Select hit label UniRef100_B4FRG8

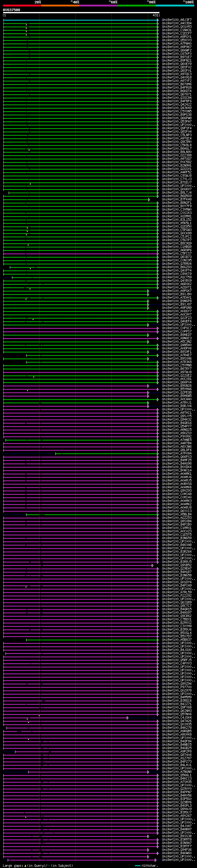click(x=177, y=88)
